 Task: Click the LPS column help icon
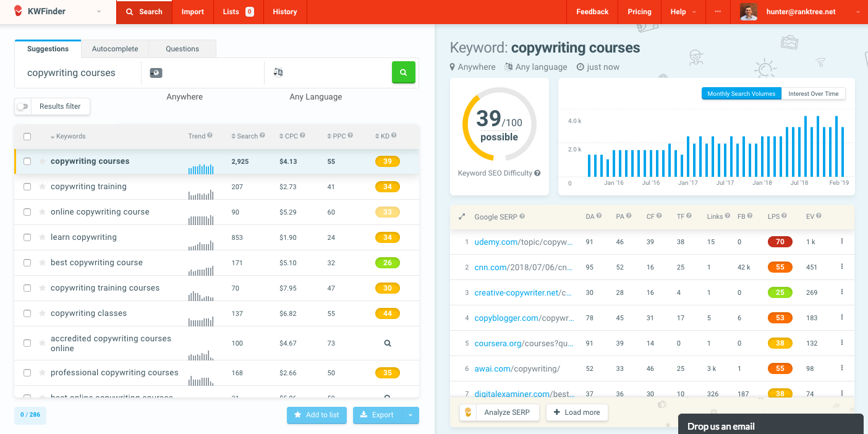pos(785,216)
